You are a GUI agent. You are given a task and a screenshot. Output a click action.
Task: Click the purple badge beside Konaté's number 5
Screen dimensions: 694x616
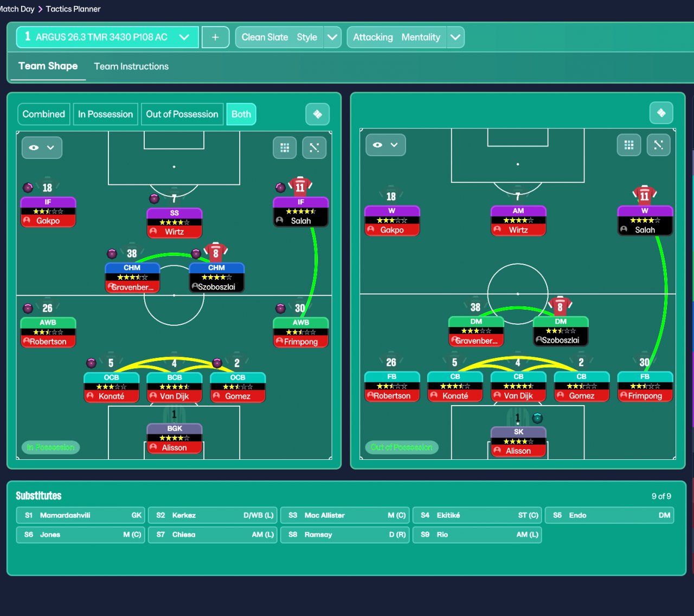91,363
